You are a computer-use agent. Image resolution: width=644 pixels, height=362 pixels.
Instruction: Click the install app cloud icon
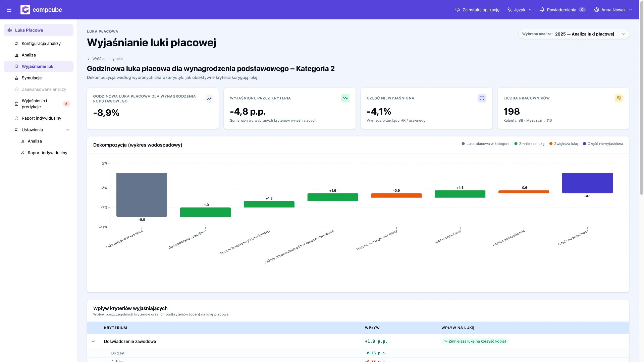coord(458,10)
